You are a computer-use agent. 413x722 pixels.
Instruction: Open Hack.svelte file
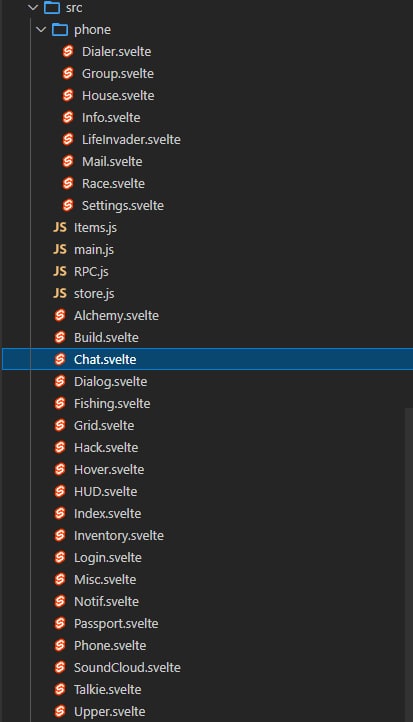106,448
